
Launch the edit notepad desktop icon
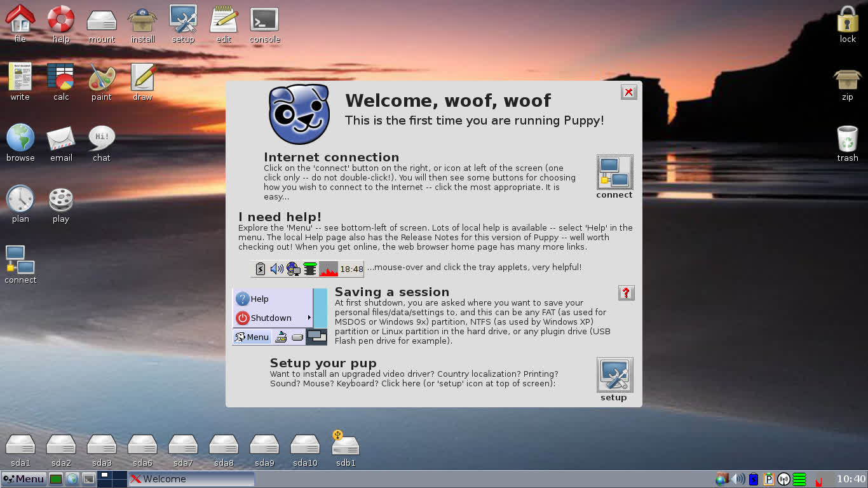coord(224,19)
